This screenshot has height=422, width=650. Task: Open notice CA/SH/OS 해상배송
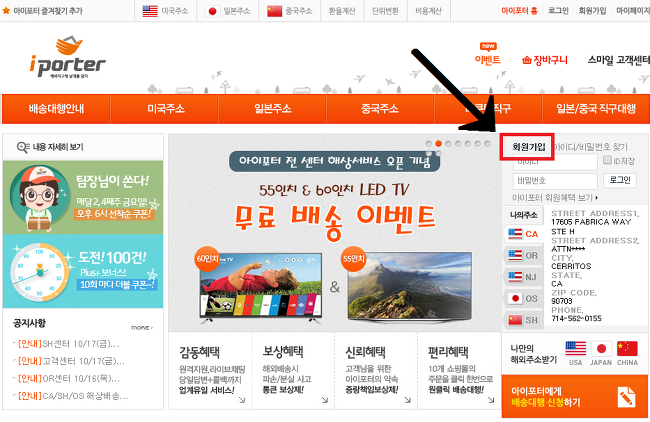[73, 396]
